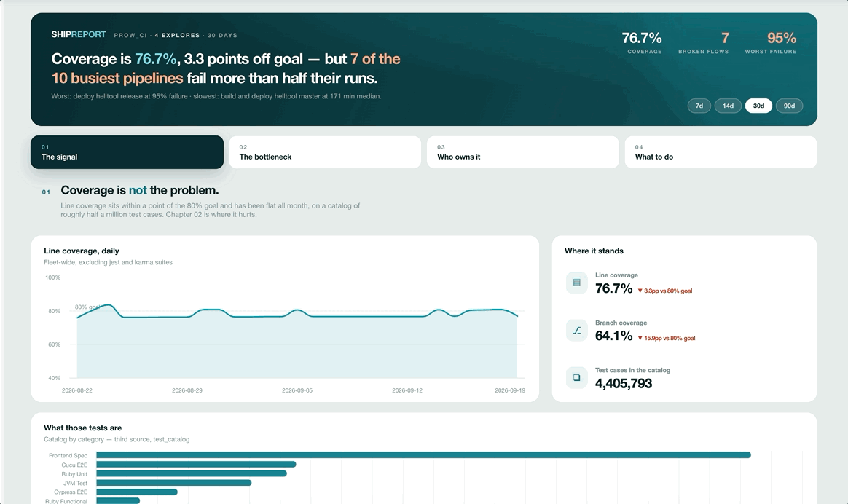Click the 'Fleet-wide, excluding jest and karma suites' subtitle

click(x=108, y=263)
